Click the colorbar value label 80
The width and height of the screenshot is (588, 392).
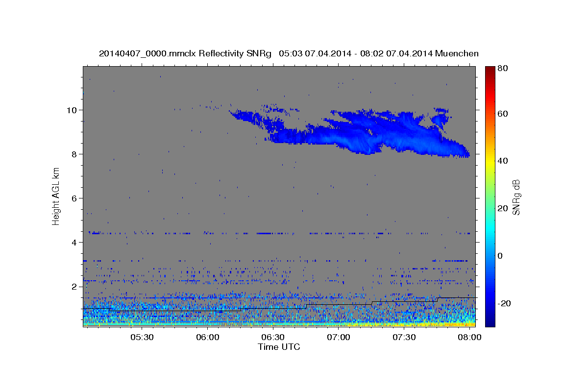502,68
